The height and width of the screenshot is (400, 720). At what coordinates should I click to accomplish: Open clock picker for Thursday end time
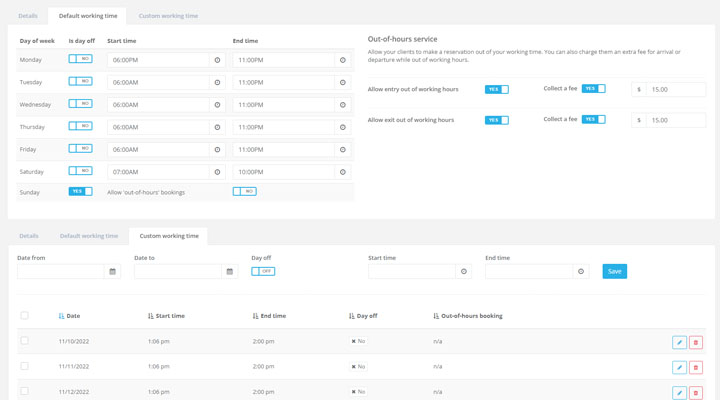point(343,127)
